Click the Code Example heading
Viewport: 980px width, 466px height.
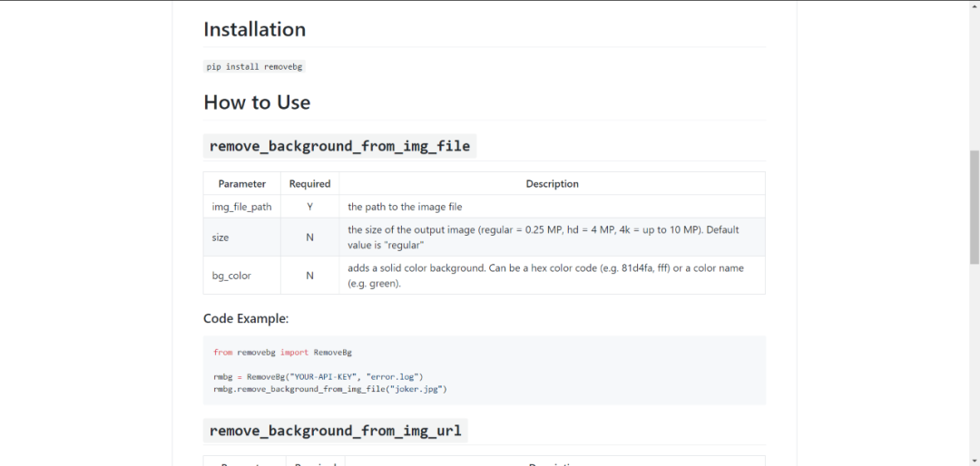246,318
